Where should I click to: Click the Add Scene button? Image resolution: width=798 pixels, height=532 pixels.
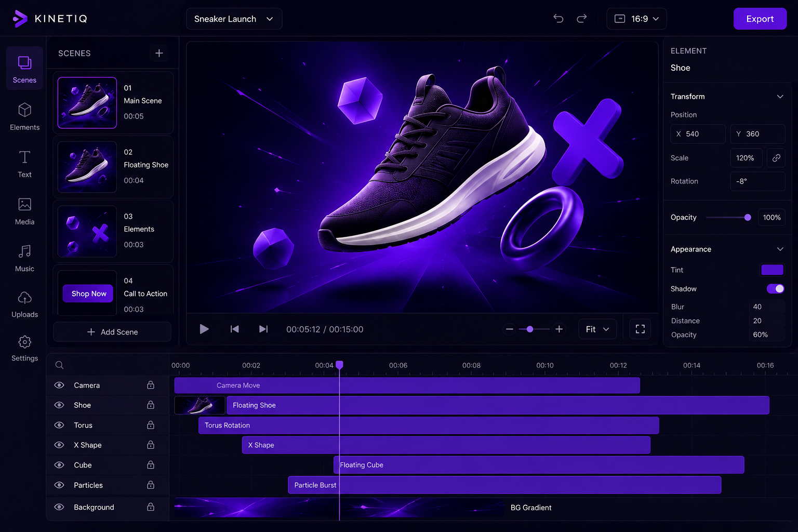pos(112,332)
